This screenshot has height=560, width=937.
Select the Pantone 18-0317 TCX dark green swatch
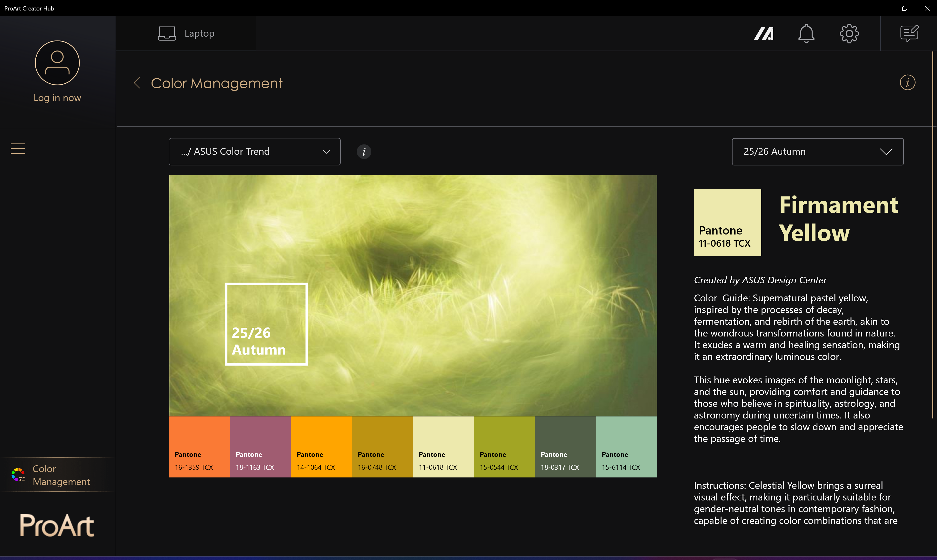pyautogui.click(x=565, y=447)
